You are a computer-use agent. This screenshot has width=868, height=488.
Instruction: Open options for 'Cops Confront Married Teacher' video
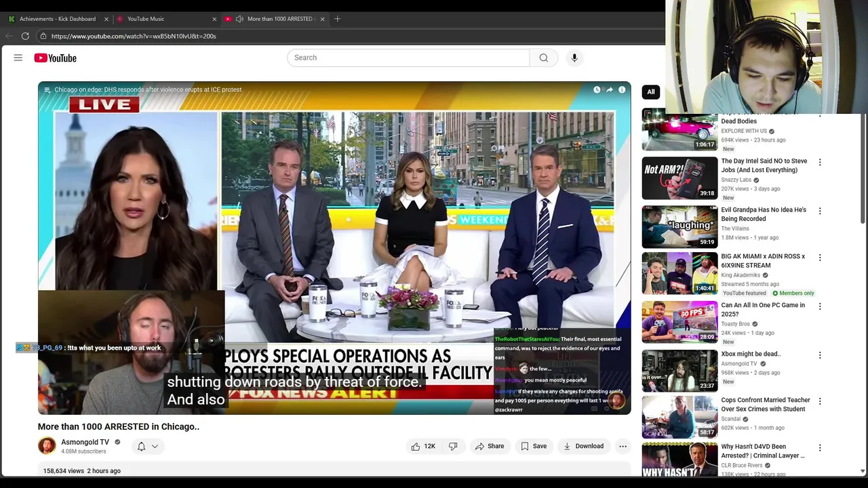[x=820, y=401]
